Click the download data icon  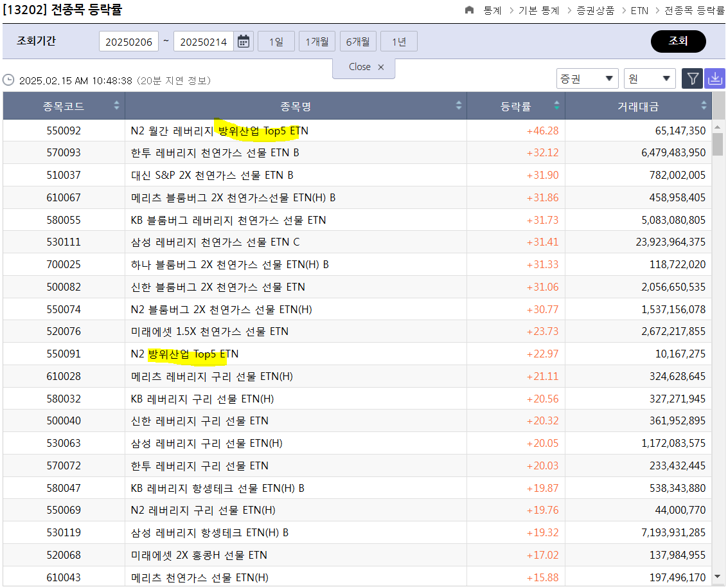click(715, 78)
